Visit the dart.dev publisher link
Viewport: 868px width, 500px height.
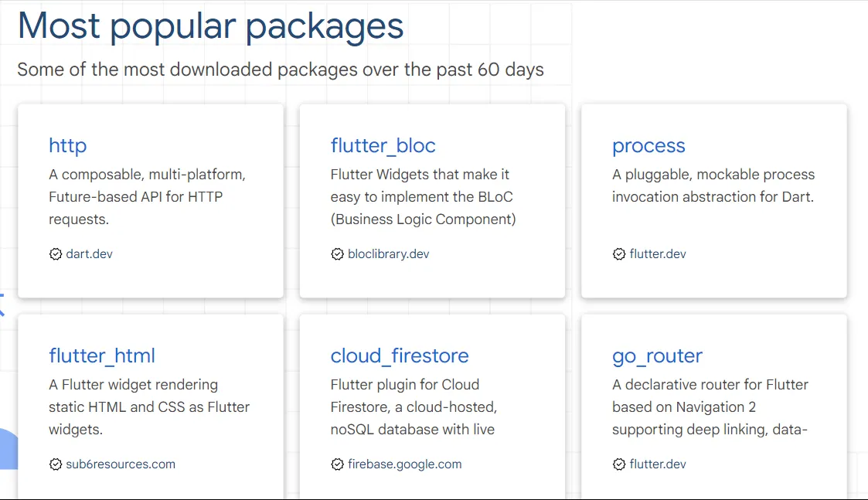point(90,254)
